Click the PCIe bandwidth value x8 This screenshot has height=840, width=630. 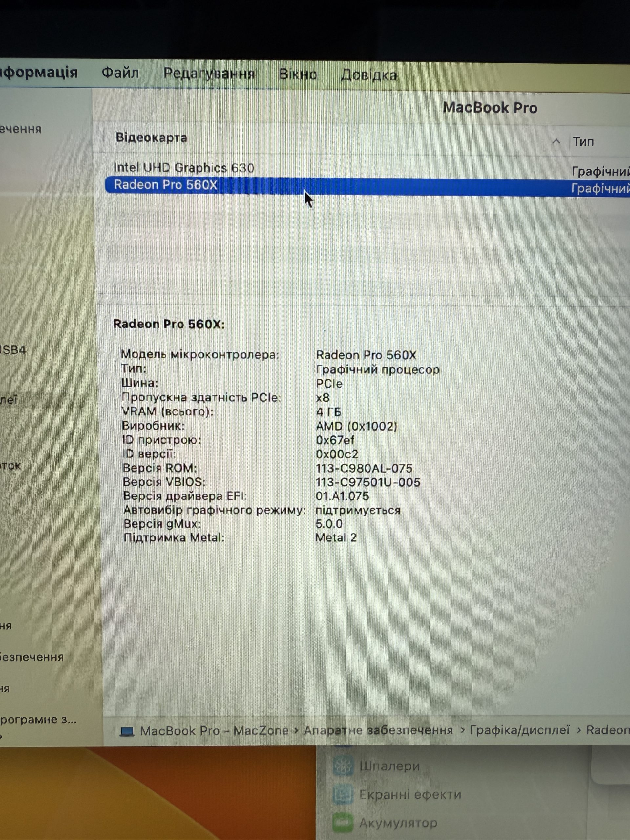point(323,398)
